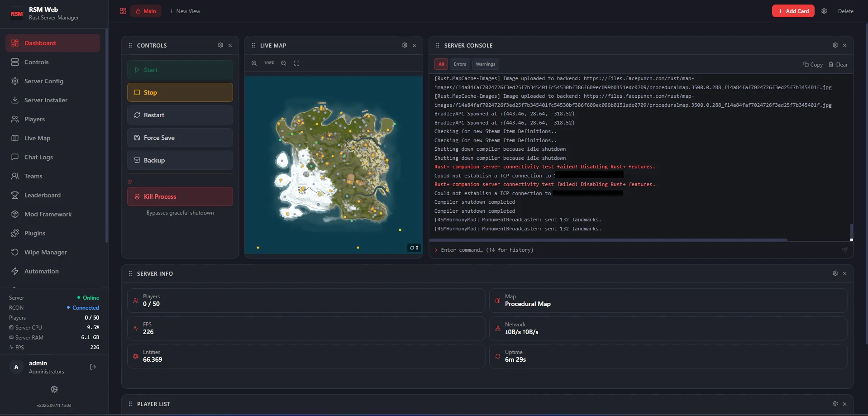
Task: Copy the console output
Action: [x=813, y=65]
